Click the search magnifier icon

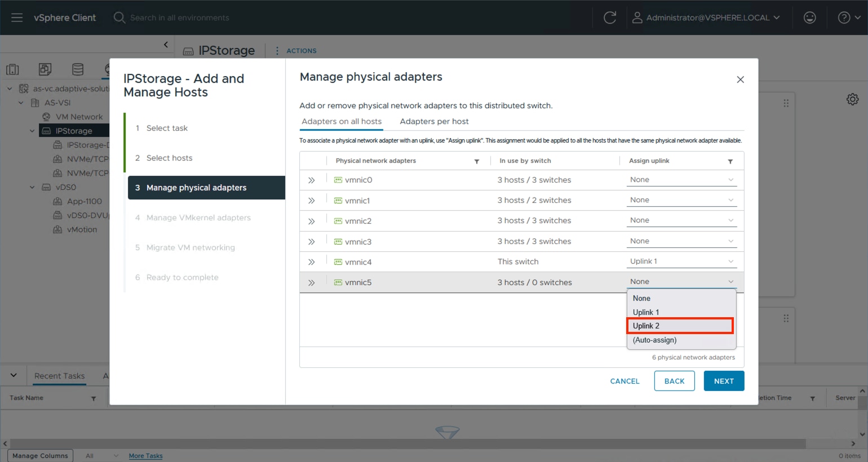[119, 17]
